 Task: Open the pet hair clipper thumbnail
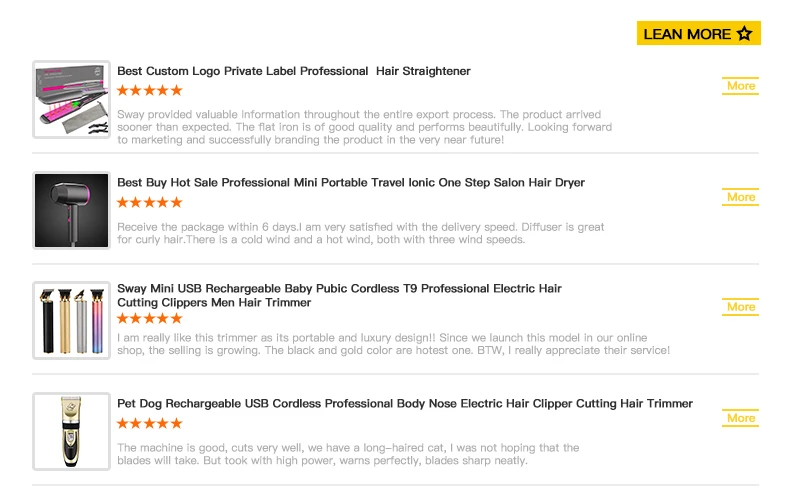pos(71,431)
